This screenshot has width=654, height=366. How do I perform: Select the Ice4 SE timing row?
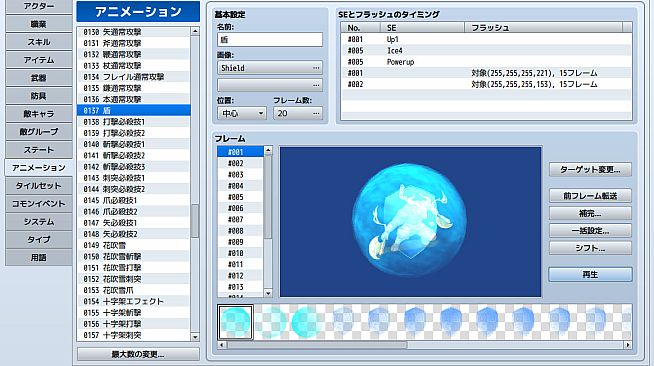pyautogui.click(x=486, y=50)
